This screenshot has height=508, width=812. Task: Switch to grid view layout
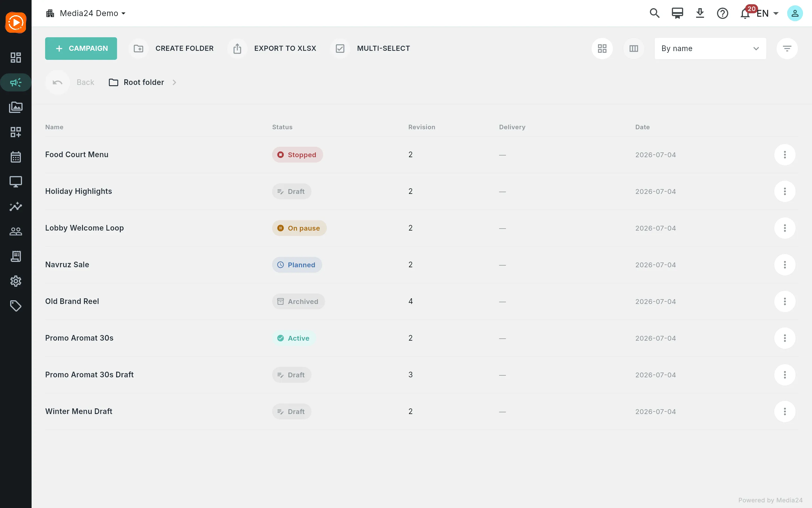click(602, 48)
